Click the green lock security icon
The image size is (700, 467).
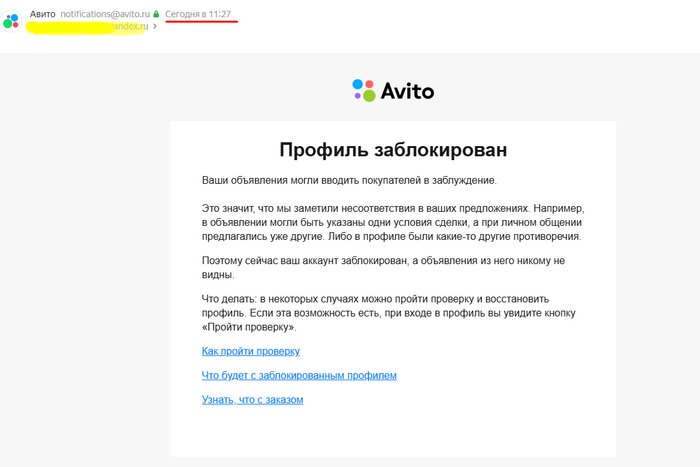[x=156, y=14]
